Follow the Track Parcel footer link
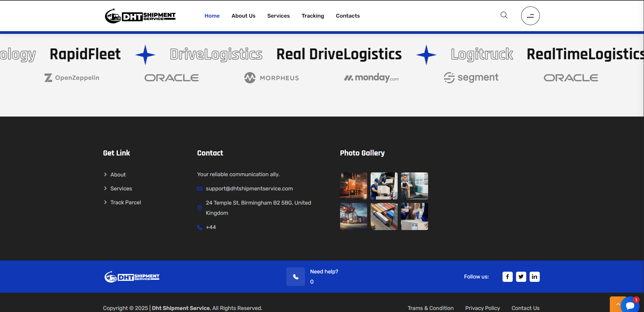This screenshot has width=644, height=312. click(x=126, y=203)
